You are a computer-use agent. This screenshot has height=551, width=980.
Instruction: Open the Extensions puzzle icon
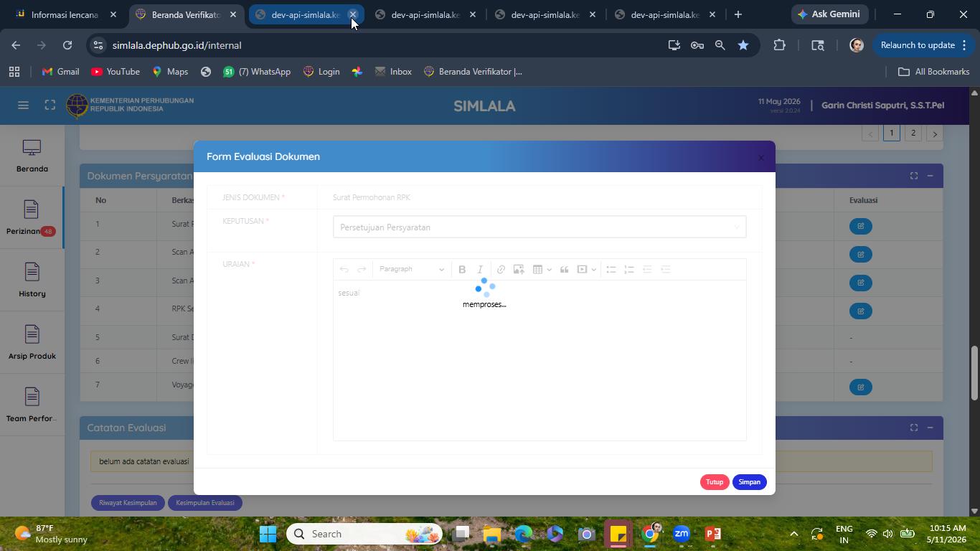click(x=779, y=45)
